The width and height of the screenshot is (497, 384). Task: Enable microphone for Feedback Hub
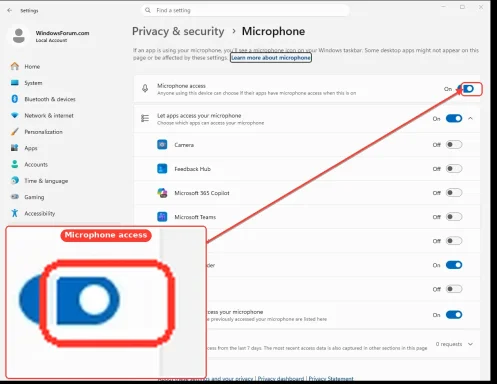point(454,169)
